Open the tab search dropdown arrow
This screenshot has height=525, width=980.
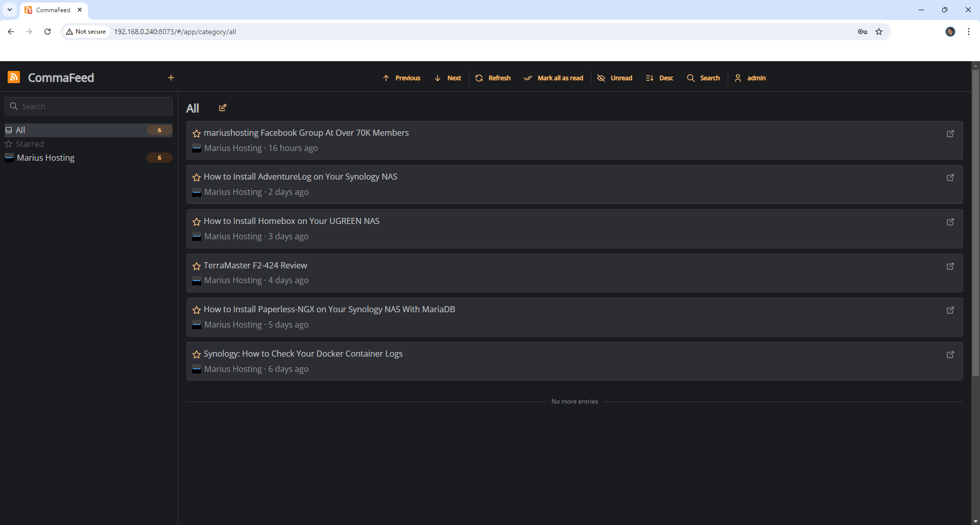click(x=9, y=10)
